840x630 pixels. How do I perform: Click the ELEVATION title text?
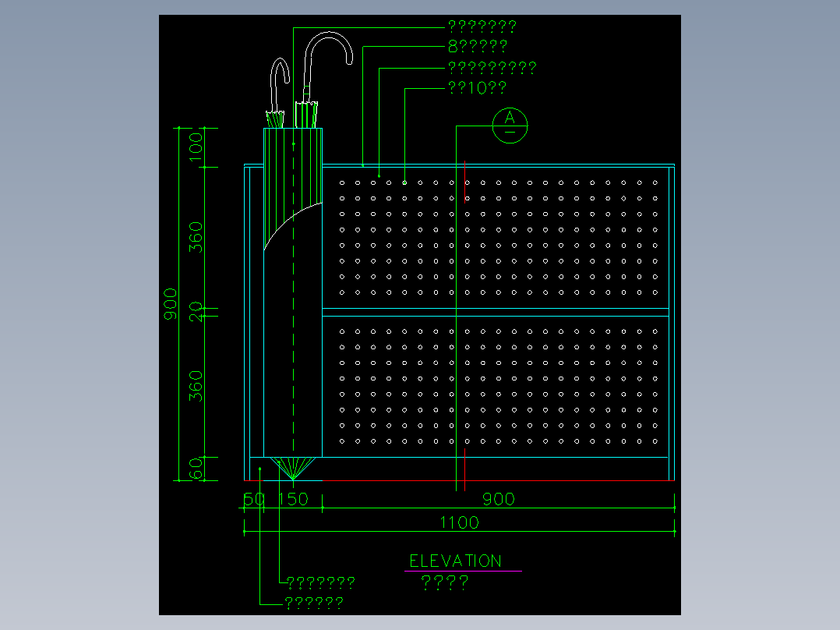(x=455, y=561)
